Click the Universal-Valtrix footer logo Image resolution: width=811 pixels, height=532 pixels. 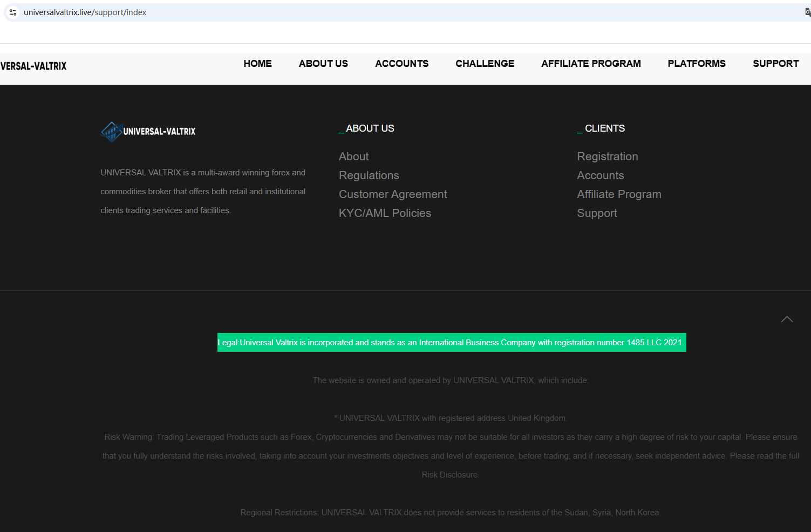[148, 132]
